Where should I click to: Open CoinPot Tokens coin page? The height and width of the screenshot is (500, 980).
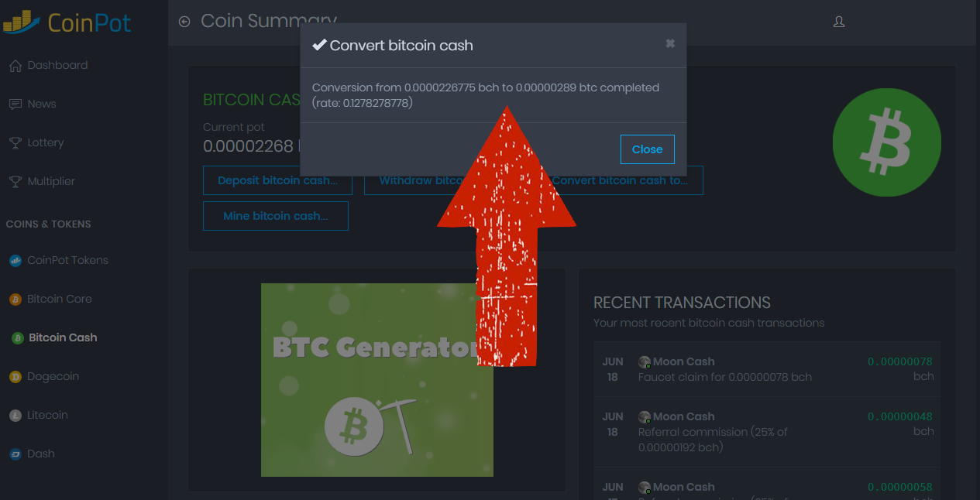click(59, 261)
